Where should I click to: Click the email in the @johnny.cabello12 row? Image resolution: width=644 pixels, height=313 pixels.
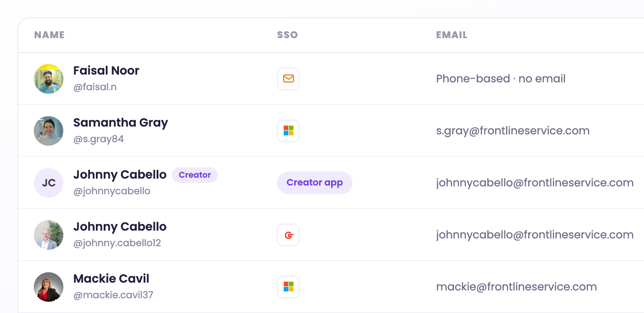pyautogui.click(x=535, y=235)
